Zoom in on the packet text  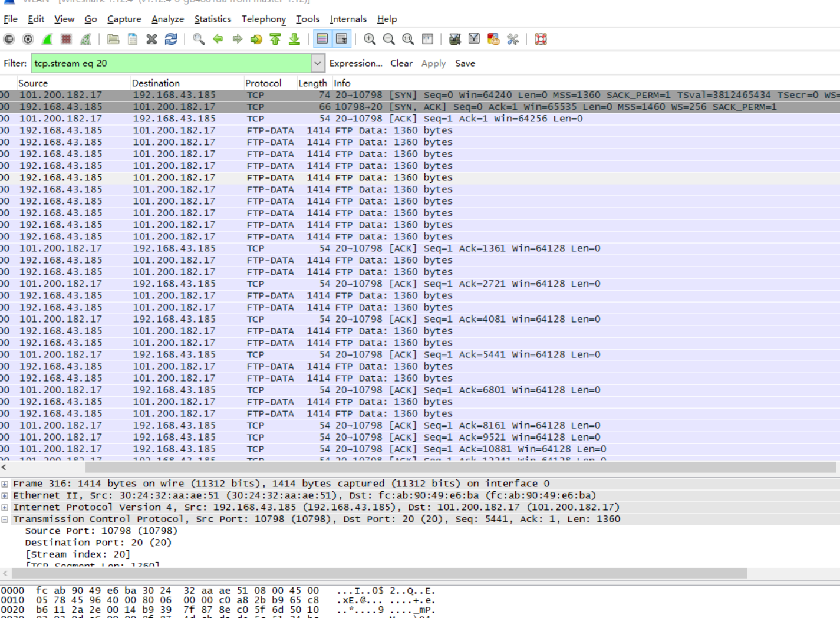(370, 39)
